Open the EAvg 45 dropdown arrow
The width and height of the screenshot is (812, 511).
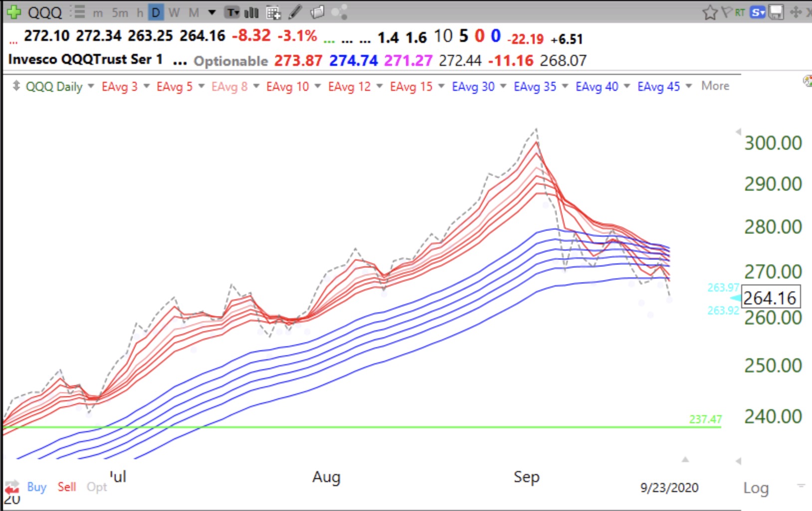pos(689,86)
